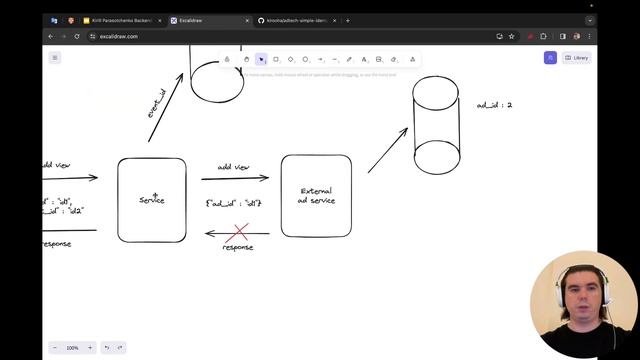Zoom in with the plus button

90,348
